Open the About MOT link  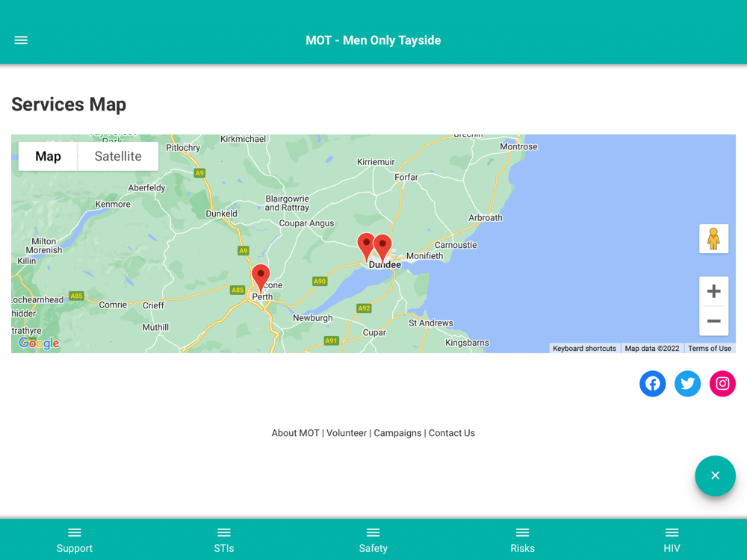(295, 433)
